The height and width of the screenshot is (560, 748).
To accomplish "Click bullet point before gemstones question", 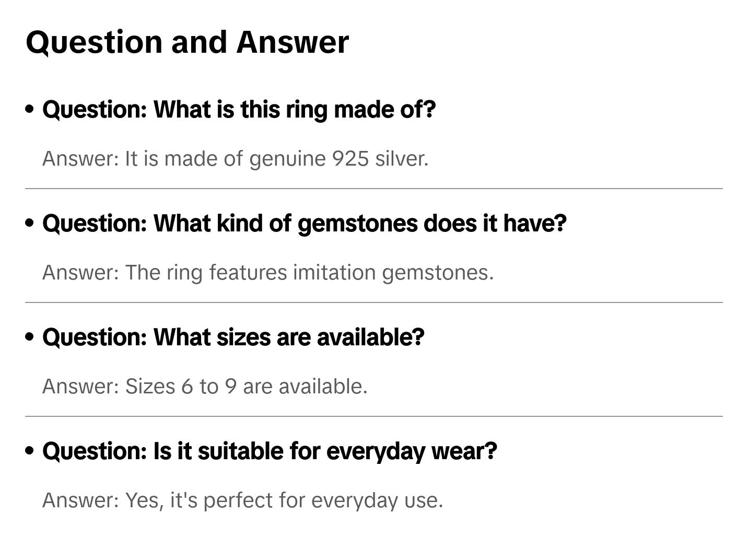I will point(30,223).
